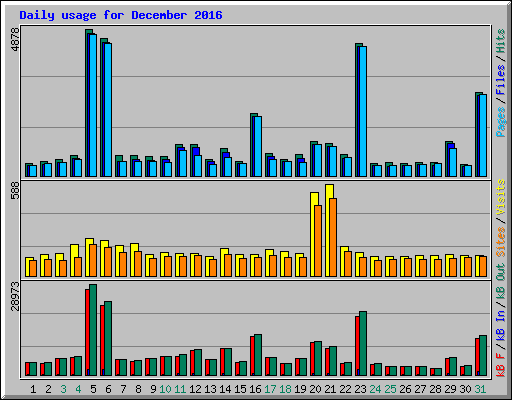Select day 3 label in green

[x=63, y=389]
